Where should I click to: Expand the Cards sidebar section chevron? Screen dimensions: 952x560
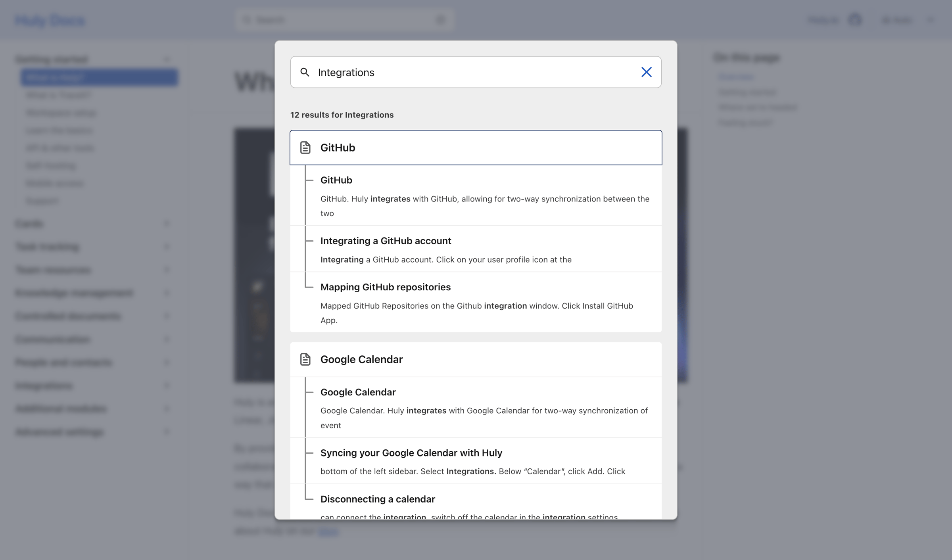[167, 224]
